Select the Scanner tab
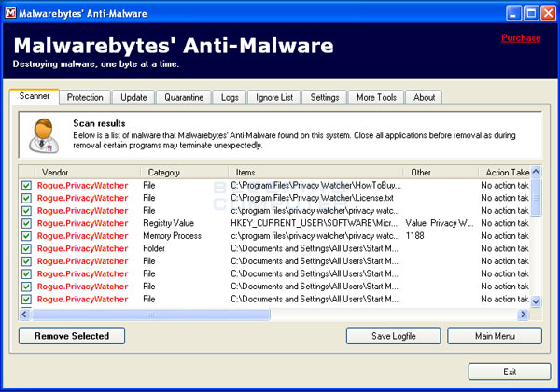This screenshot has height=392, width=560. (35, 96)
